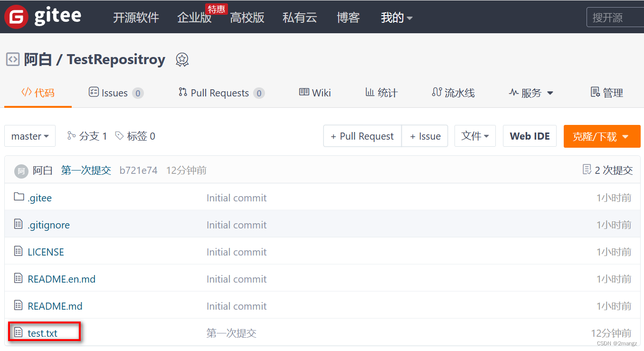Image resolution: width=644 pixels, height=351 pixels.
Task: Open commit hash b721e74
Action: tap(138, 171)
